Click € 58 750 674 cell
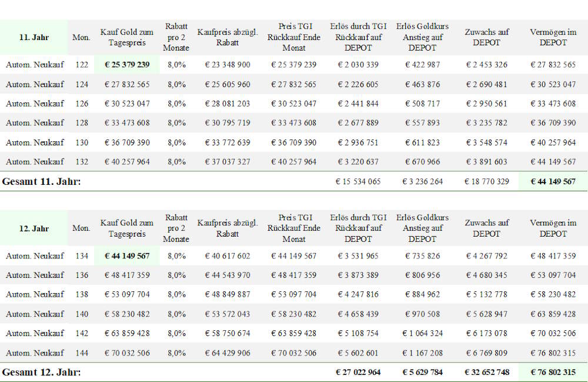 [228, 333]
